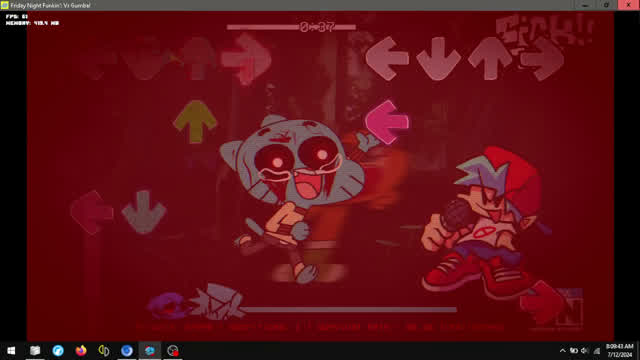
Task: Click the FPS counter text
Action: [x=17, y=17]
